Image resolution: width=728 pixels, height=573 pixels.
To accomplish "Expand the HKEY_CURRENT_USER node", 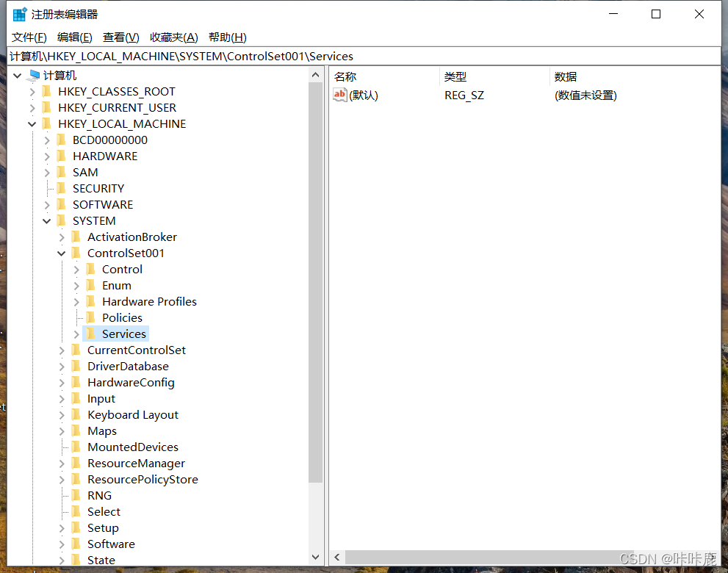I will click(32, 108).
